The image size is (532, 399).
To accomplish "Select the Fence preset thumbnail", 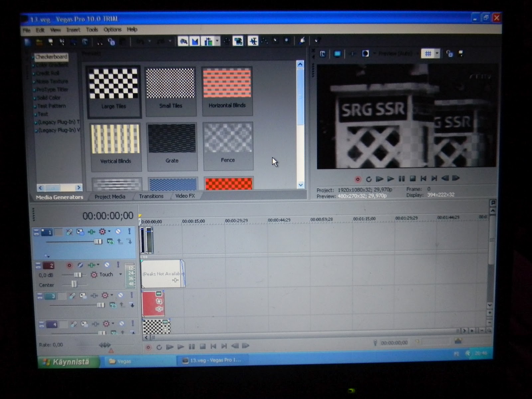I will tap(228, 146).
